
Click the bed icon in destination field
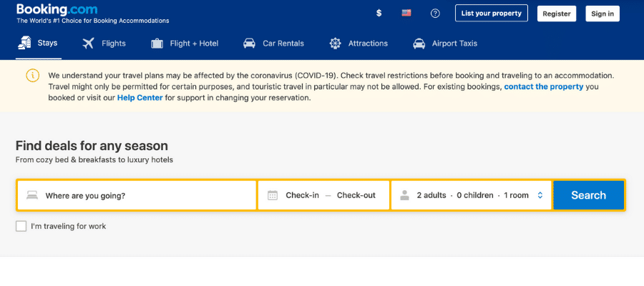31,195
